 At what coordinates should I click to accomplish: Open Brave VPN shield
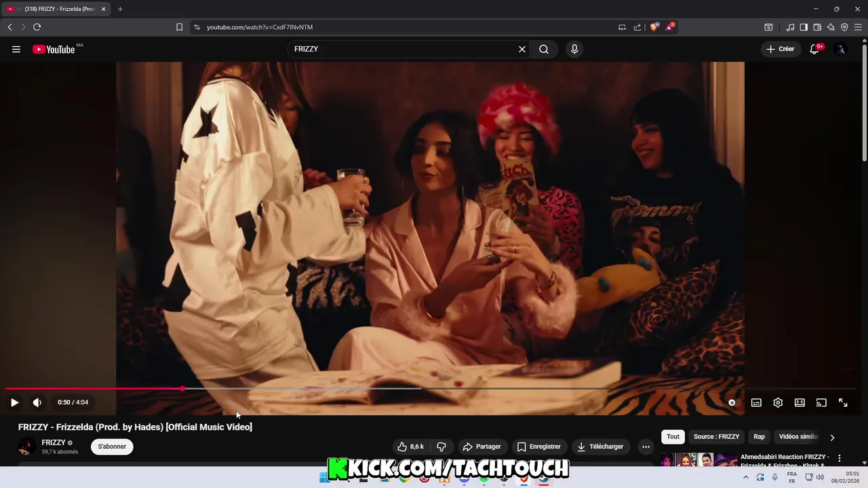pyautogui.click(x=844, y=27)
